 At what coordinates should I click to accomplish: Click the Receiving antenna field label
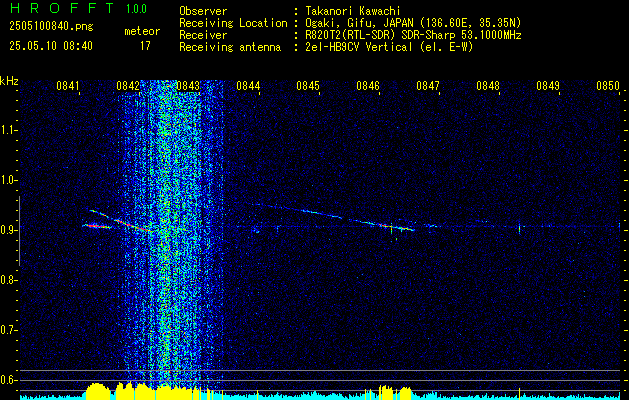[x=230, y=47]
